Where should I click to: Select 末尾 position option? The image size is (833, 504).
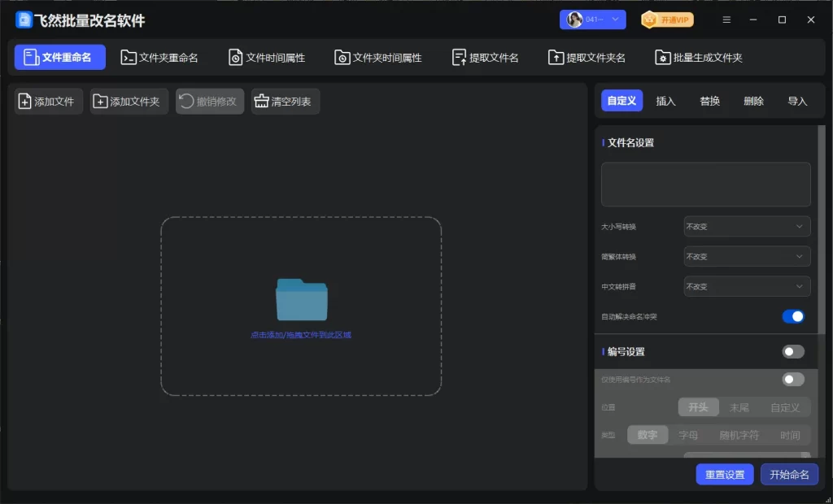tap(739, 407)
